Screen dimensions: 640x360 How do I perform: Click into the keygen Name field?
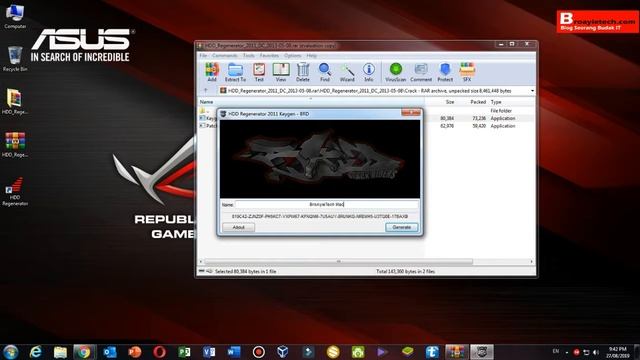327,204
